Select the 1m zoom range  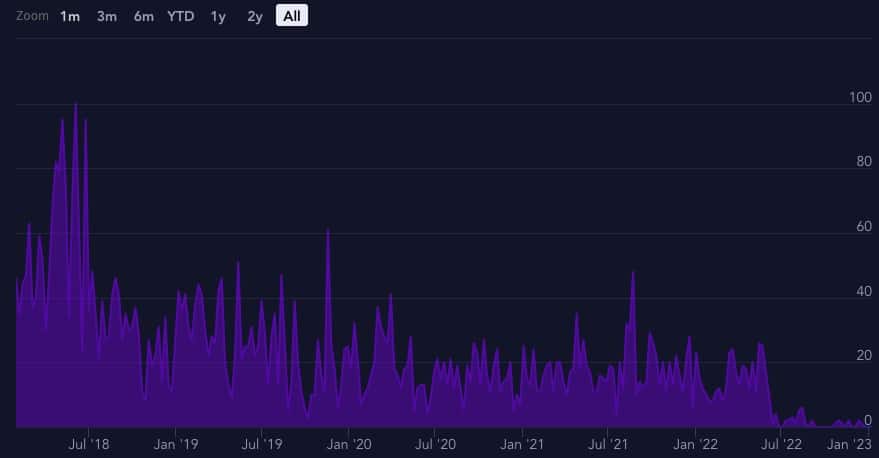pos(70,16)
